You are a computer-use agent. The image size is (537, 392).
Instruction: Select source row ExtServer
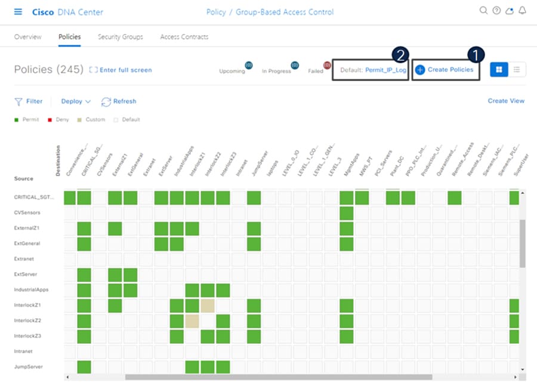[25, 274]
